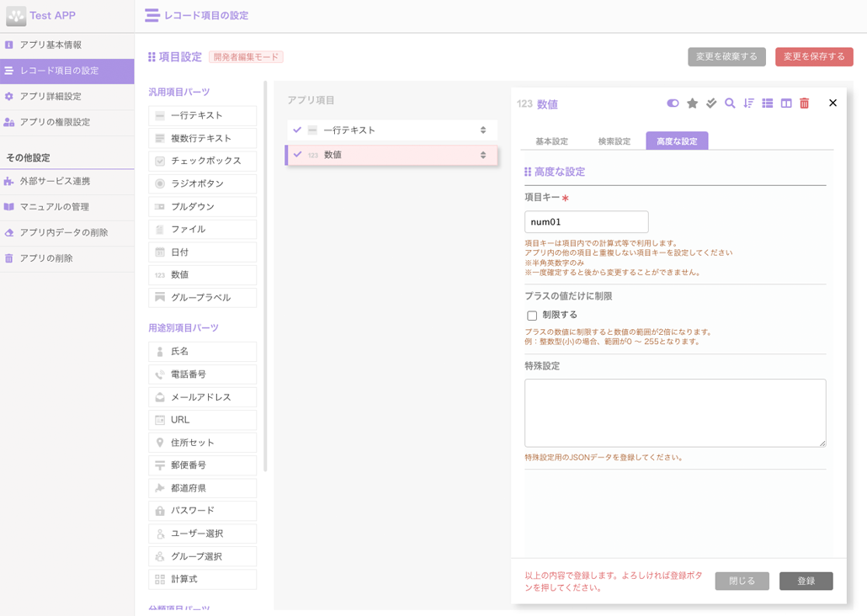
Task: Click the double checkmark icon in 数値 header
Action: click(711, 104)
